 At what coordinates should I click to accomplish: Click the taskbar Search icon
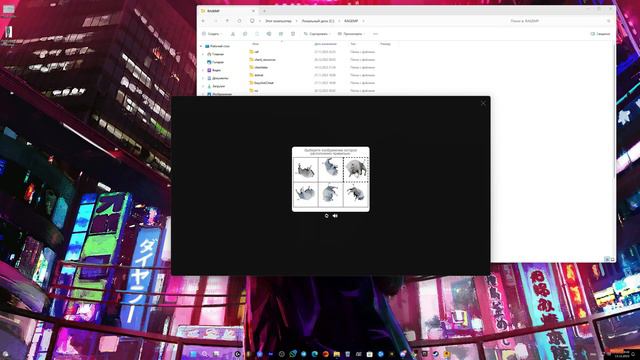pos(204,354)
